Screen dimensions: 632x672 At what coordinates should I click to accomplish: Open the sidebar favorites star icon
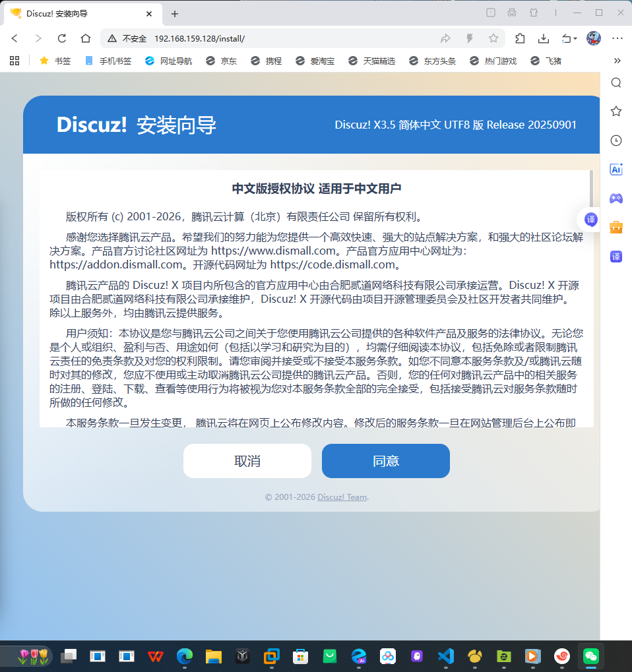point(616,111)
